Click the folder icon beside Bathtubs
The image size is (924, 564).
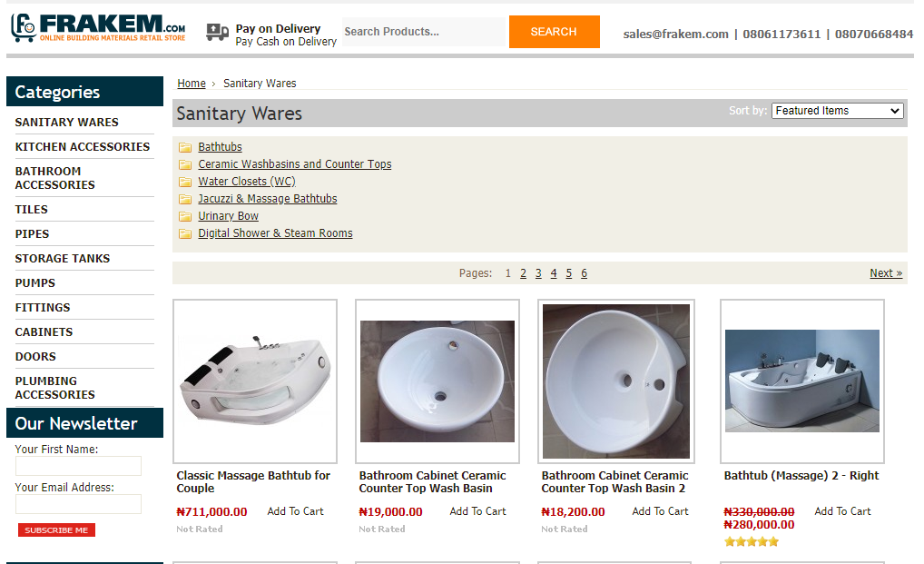tap(185, 147)
